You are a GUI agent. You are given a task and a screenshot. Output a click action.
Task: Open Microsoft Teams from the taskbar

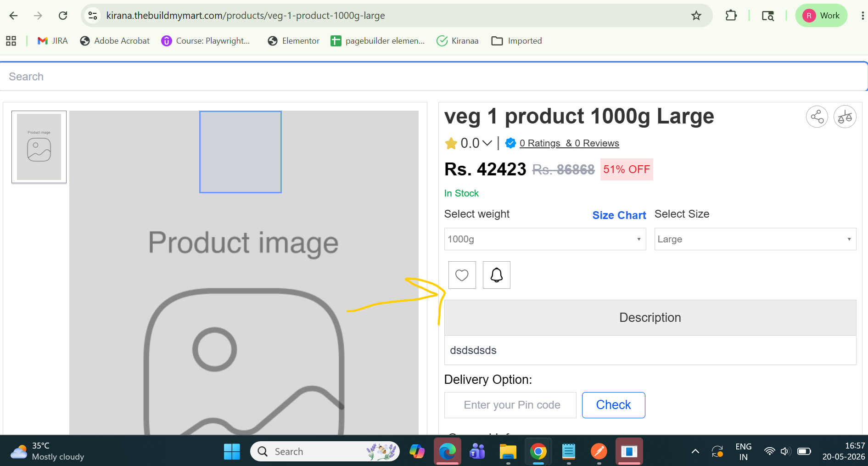(477, 452)
